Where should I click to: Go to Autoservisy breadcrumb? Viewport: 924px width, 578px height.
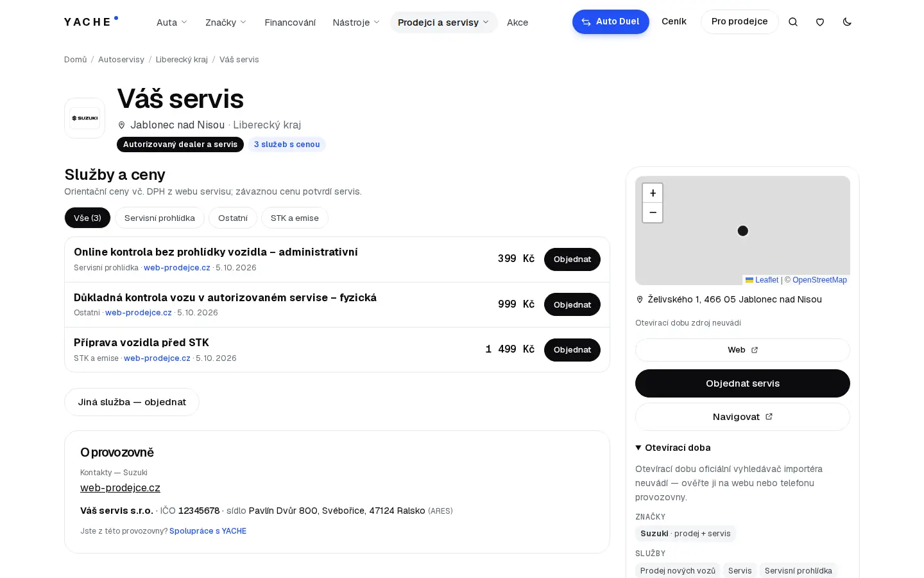tap(121, 59)
